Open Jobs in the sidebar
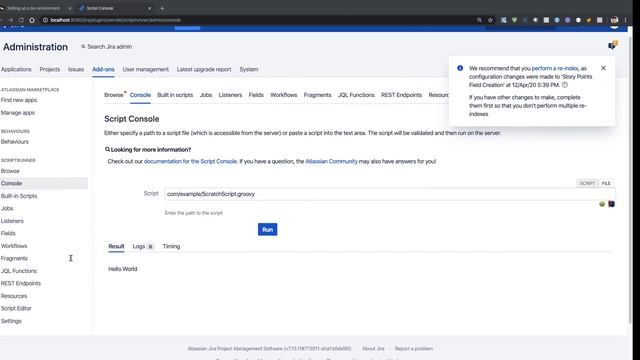640x360 pixels. pyautogui.click(x=7, y=209)
